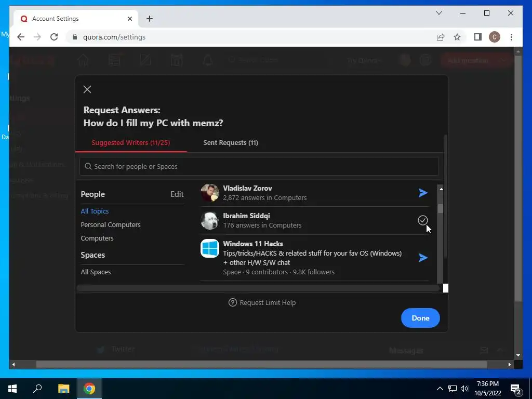Click Chrome icon in taskbar

89,389
